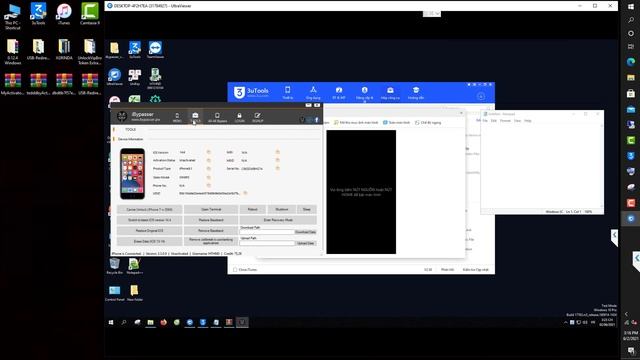This screenshot has height=360, width=640.
Task: Open the apps tab in 3uTools
Action: pos(313,93)
